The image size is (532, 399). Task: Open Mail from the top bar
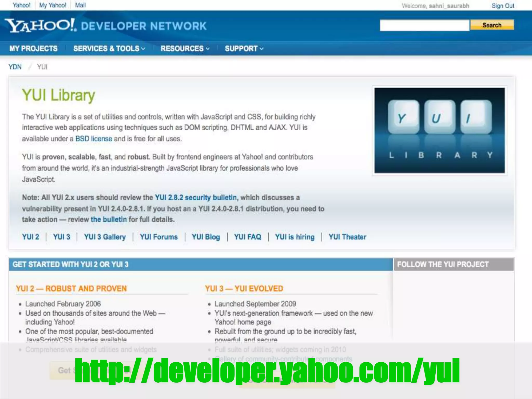point(80,5)
